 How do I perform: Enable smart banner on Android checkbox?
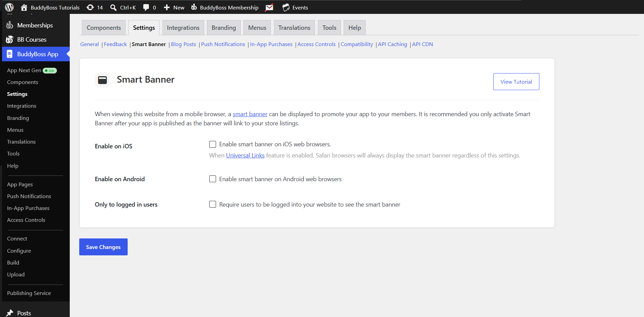[x=213, y=179]
